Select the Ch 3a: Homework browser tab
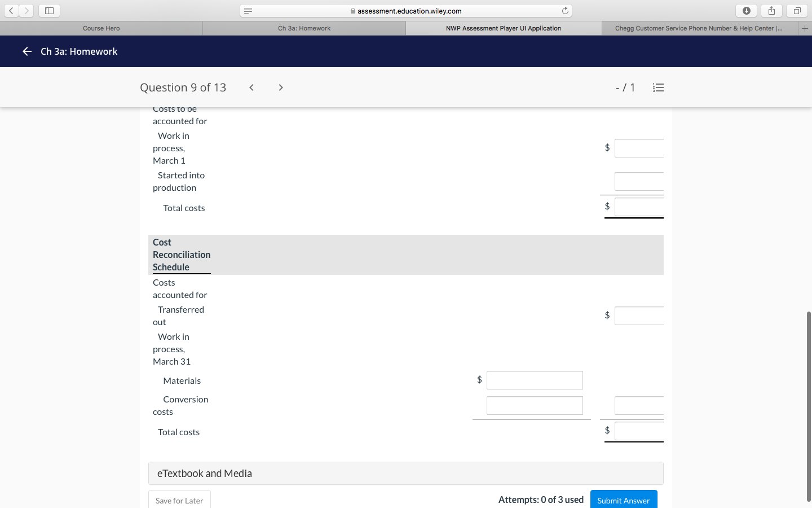Viewport: 812px width, 508px height. point(304,28)
